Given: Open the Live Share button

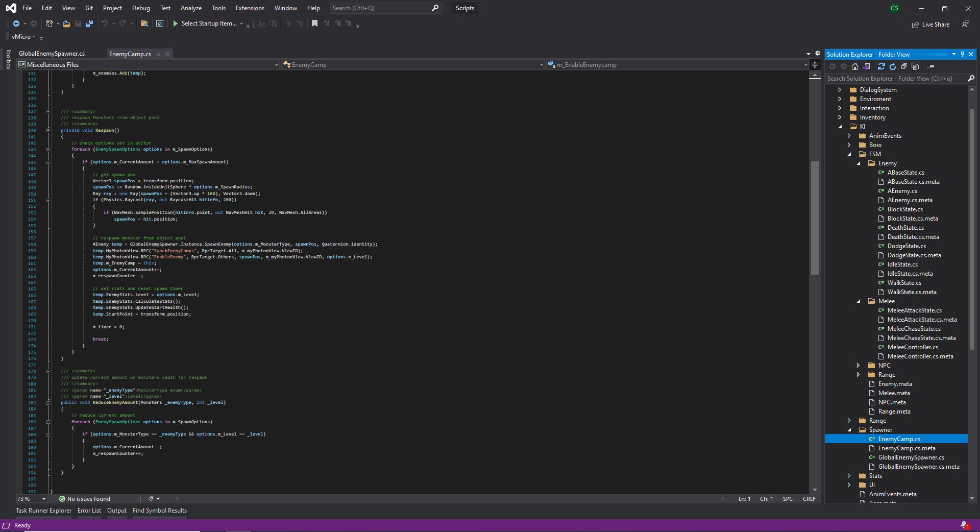Looking at the screenshot, I should 930,25.
